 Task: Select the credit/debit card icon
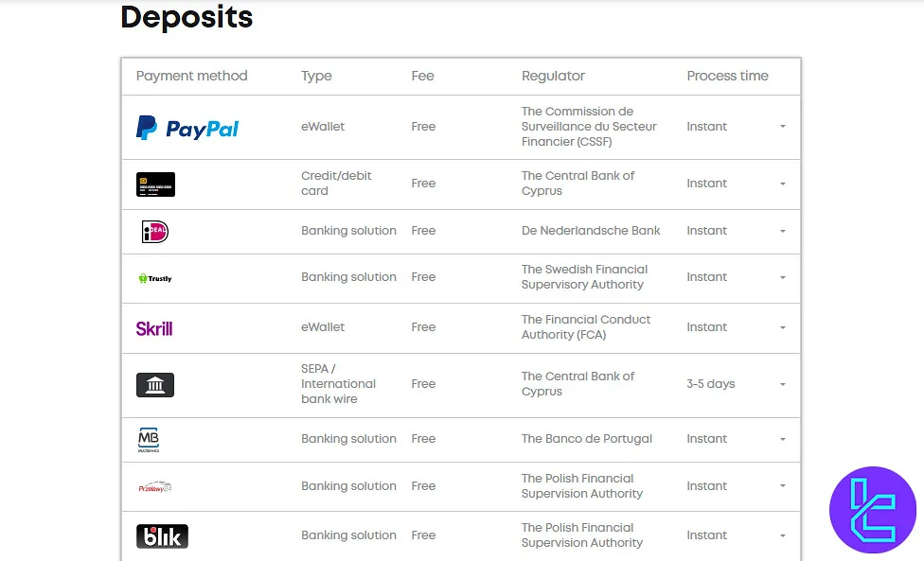pyautogui.click(x=154, y=184)
